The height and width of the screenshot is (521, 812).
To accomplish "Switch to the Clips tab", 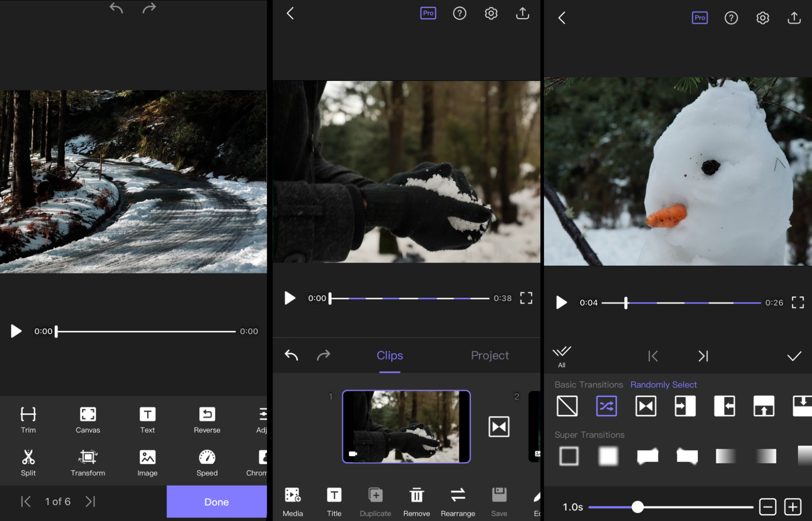I will [x=390, y=355].
